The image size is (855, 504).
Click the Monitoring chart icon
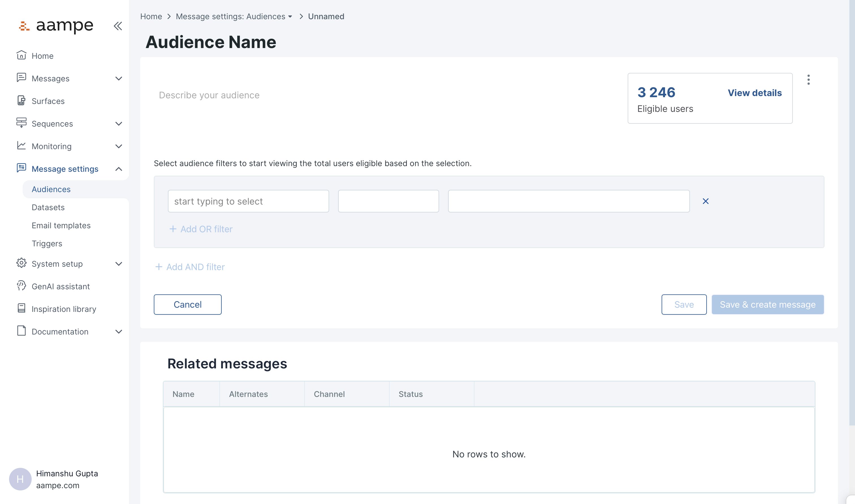[21, 146]
